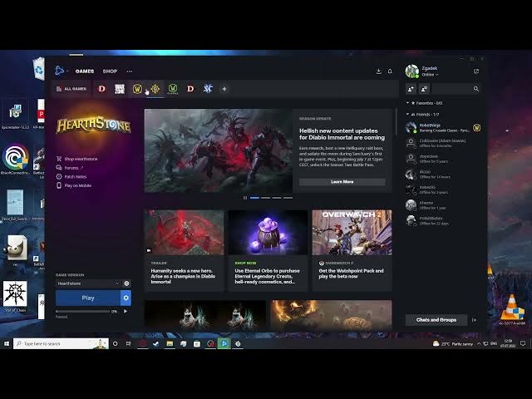Open Chats and Groups
Viewport: 532px width, 399px height.
tap(436, 320)
